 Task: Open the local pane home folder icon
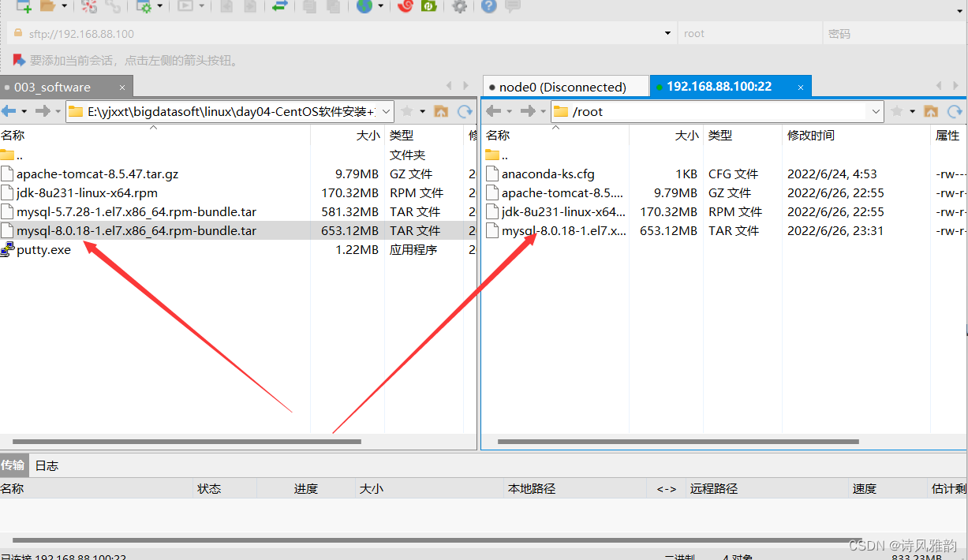coord(441,111)
